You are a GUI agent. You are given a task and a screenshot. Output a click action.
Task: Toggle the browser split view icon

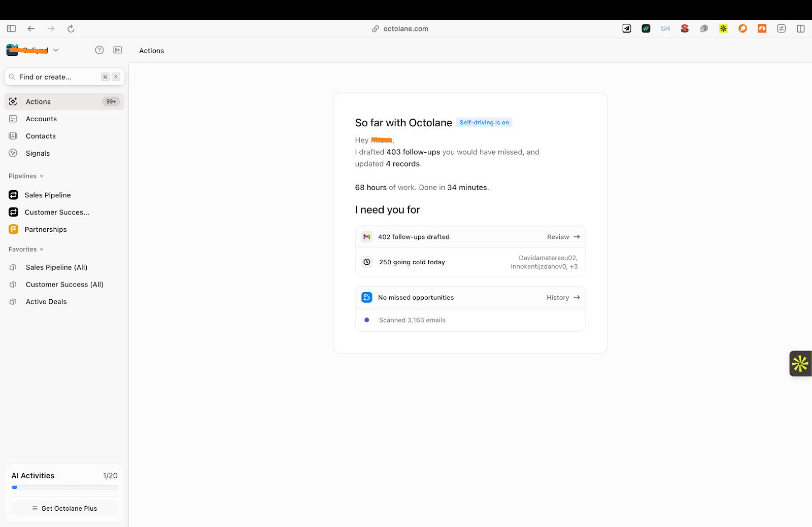801,28
